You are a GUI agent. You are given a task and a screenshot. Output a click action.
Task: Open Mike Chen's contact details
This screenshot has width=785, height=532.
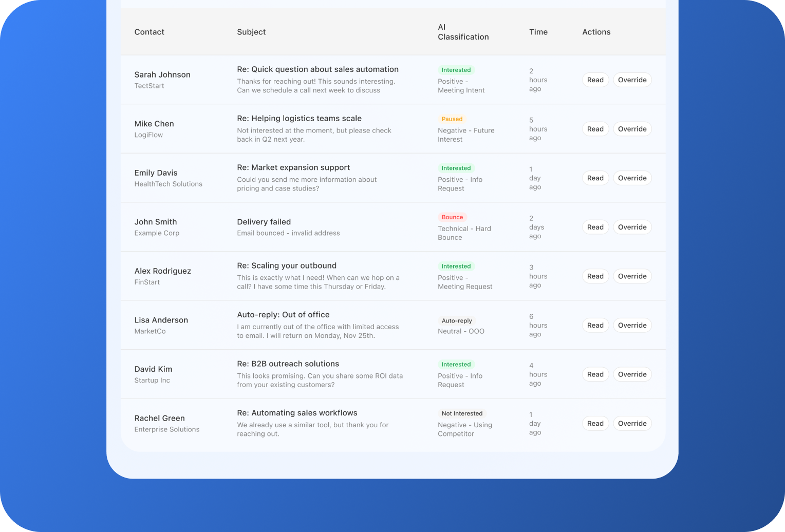(154, 124)
